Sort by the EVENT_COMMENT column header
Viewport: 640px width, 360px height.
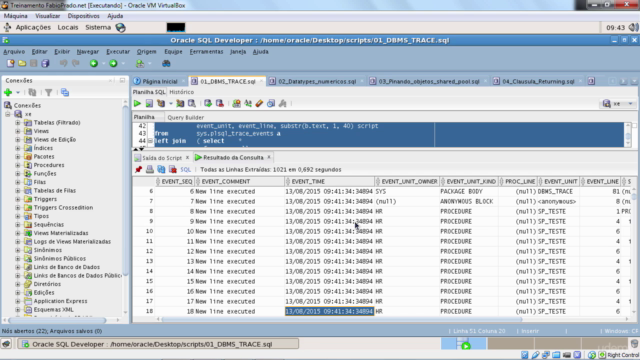pos(240,181)
